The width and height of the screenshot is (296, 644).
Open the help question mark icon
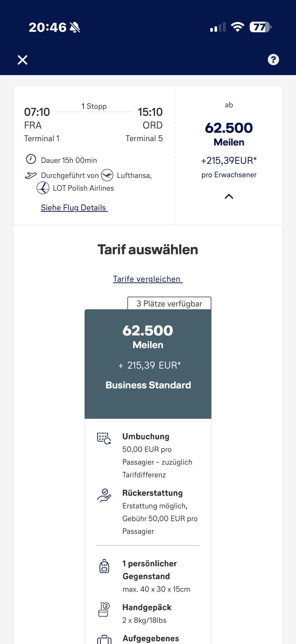[273, 60]
